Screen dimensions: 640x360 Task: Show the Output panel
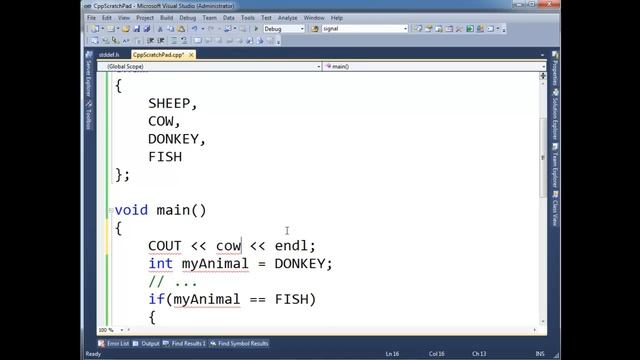pyautogui.click(x=147, y=344)
